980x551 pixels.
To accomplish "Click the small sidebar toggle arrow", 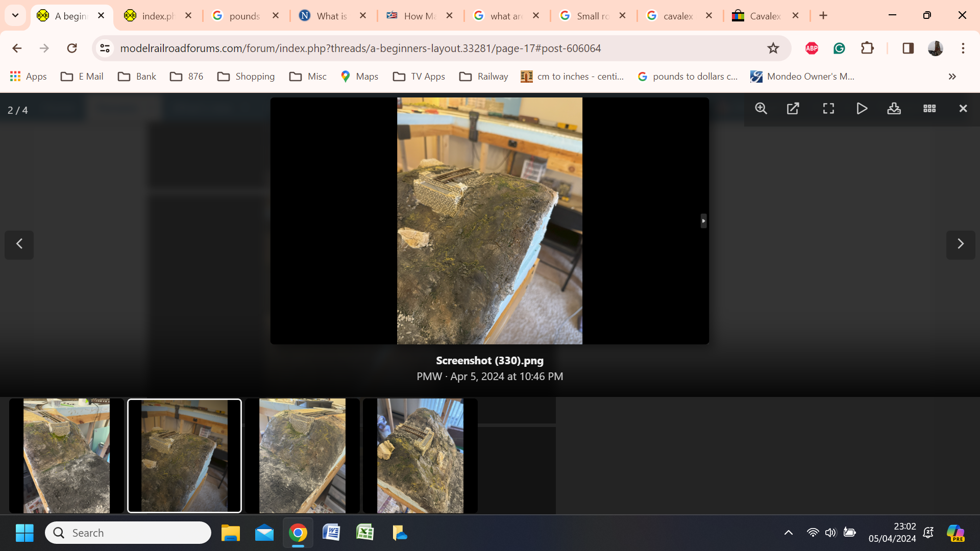I will click(703, 221).
